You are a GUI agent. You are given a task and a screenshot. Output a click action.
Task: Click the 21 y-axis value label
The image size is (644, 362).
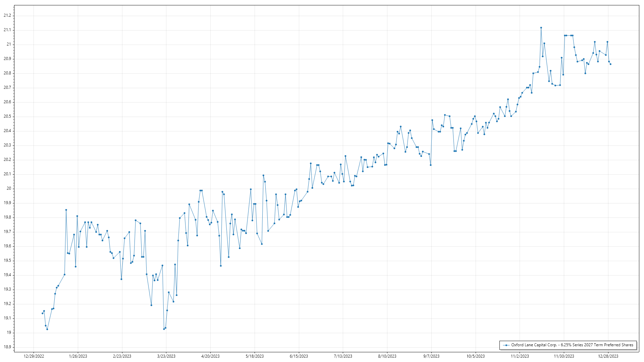[9, 44]
